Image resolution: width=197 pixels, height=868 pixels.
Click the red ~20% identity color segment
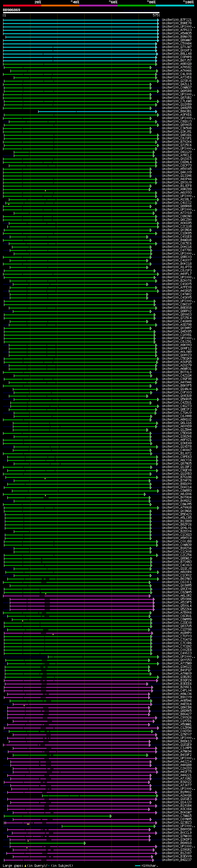pos(22,6)
